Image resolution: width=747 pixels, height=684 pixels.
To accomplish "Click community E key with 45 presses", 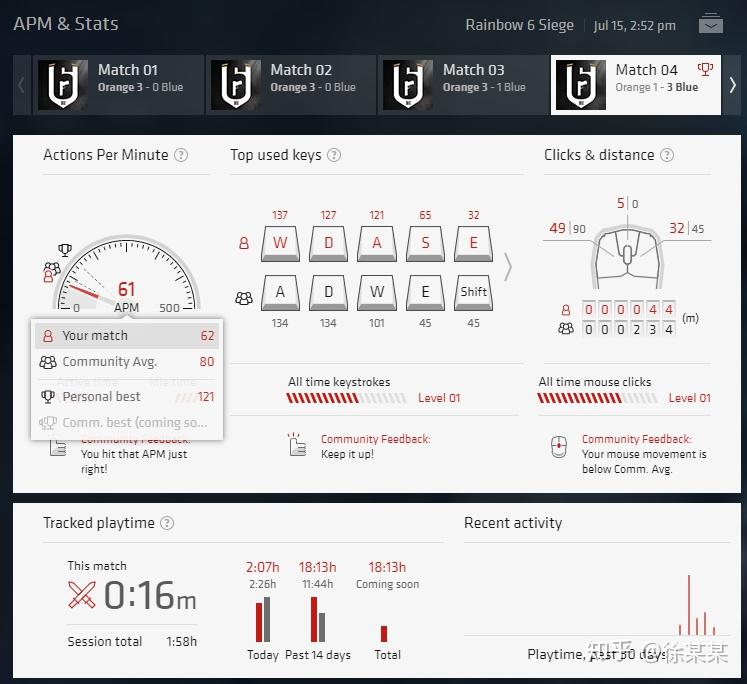I will click(425, 292).
